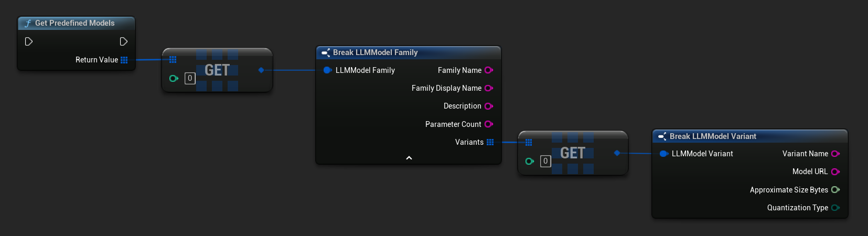The image size is (868, 236).
Task: Click the Get Predefined Models execution input pin
Action: [29, 41]
